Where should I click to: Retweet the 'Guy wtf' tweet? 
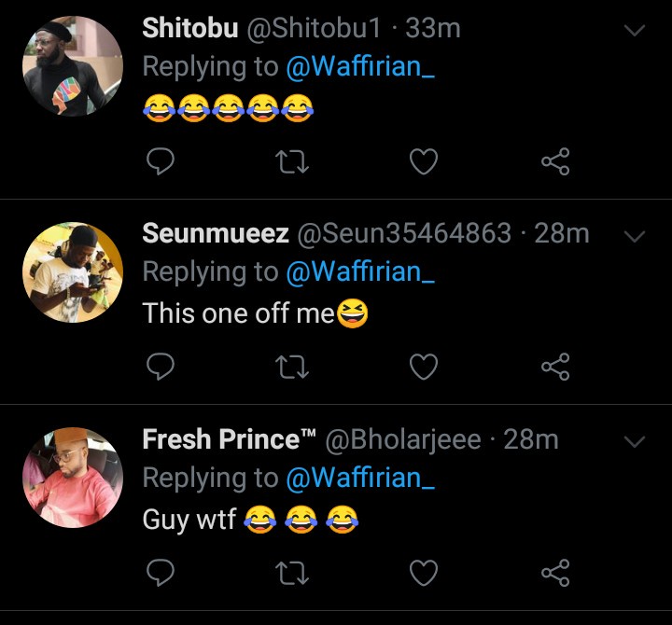(293, 572)
